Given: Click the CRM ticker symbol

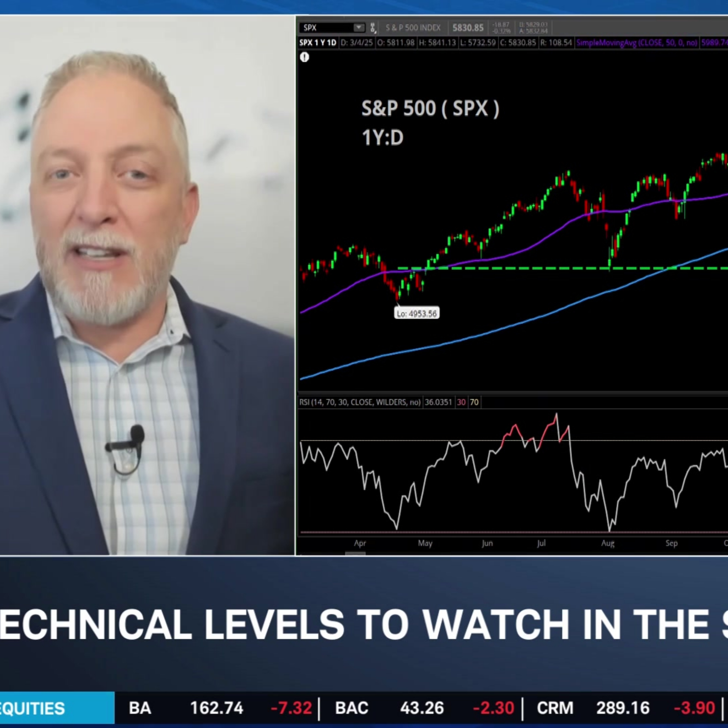Looking at the screenshot, I should [555, 708].
